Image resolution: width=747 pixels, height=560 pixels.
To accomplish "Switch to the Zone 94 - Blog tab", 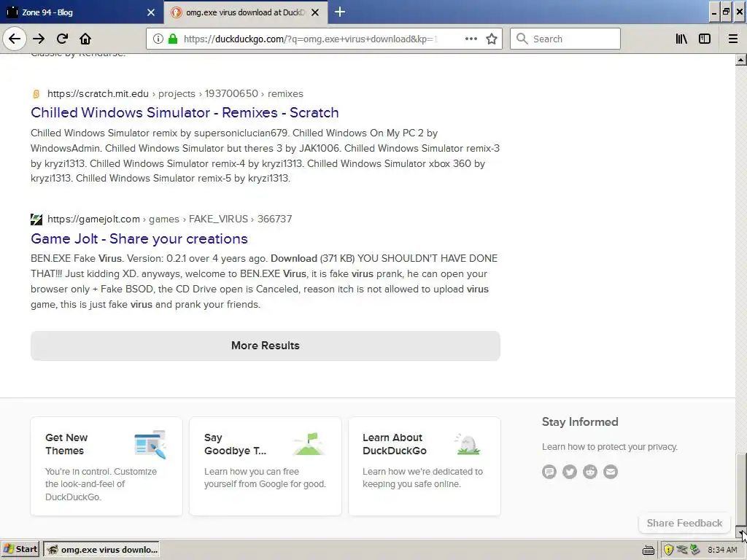I will (81, 12).
